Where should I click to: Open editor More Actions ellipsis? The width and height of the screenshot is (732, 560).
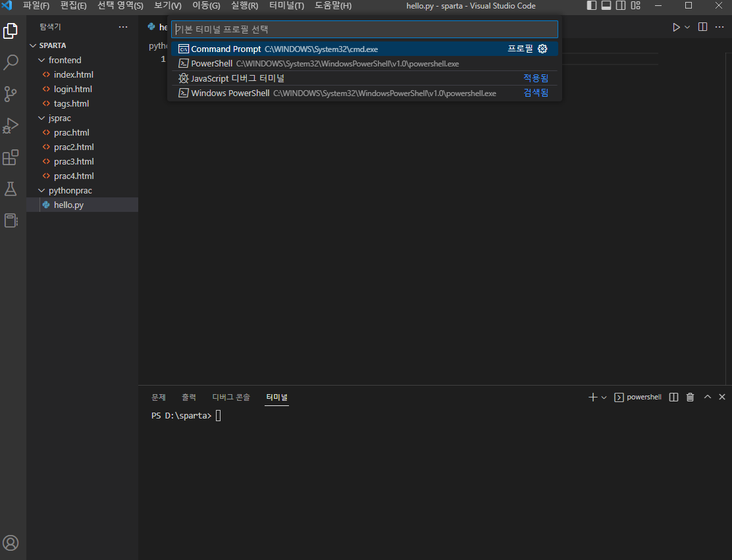[719, 27]
